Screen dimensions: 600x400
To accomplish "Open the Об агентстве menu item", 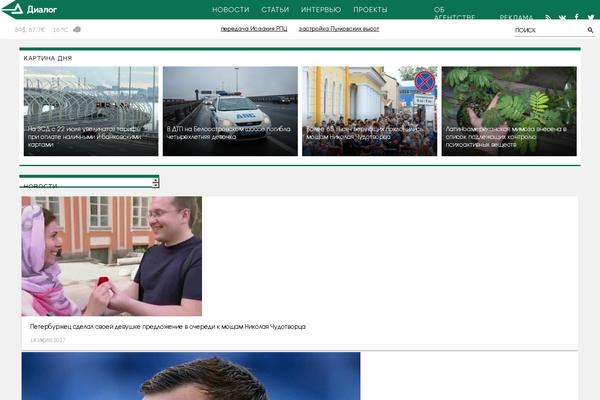I will pos(455,13).
